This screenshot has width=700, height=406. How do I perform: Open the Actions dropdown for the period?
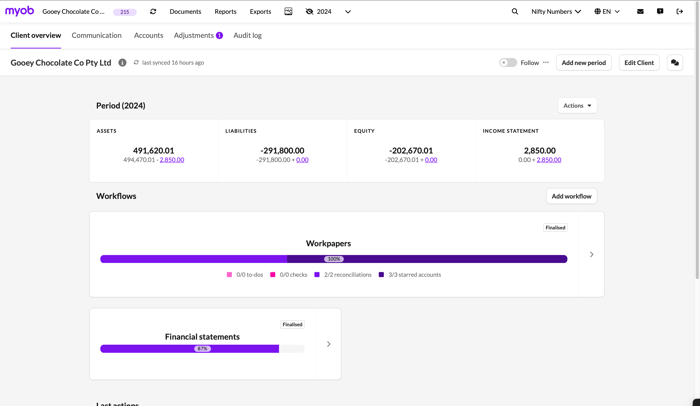coord(577,105)
